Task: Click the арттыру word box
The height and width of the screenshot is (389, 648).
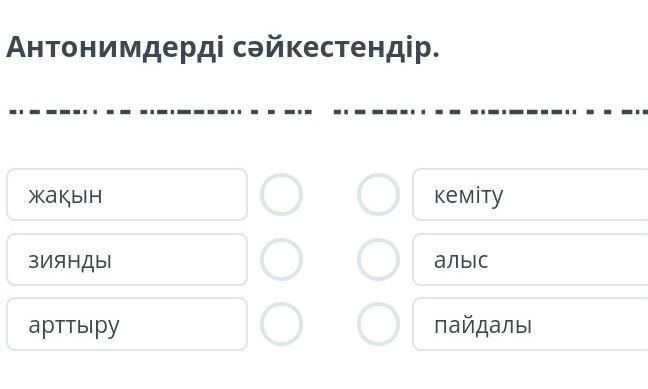Action: (127, 324)
